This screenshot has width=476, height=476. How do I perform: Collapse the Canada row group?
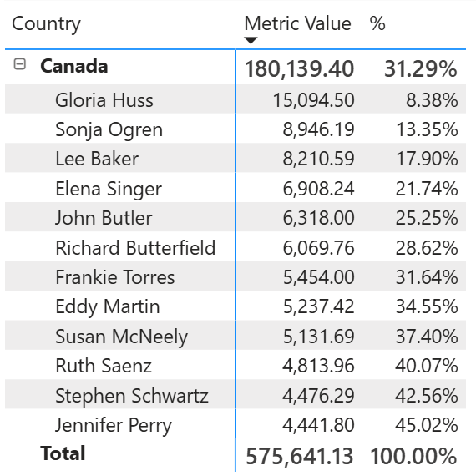click(x=20, y=64)
